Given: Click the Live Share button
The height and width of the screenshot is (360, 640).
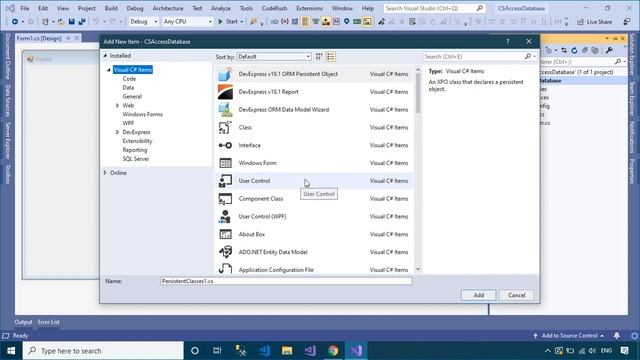Looking at the screenshot, I should click(x=594, y=22).
